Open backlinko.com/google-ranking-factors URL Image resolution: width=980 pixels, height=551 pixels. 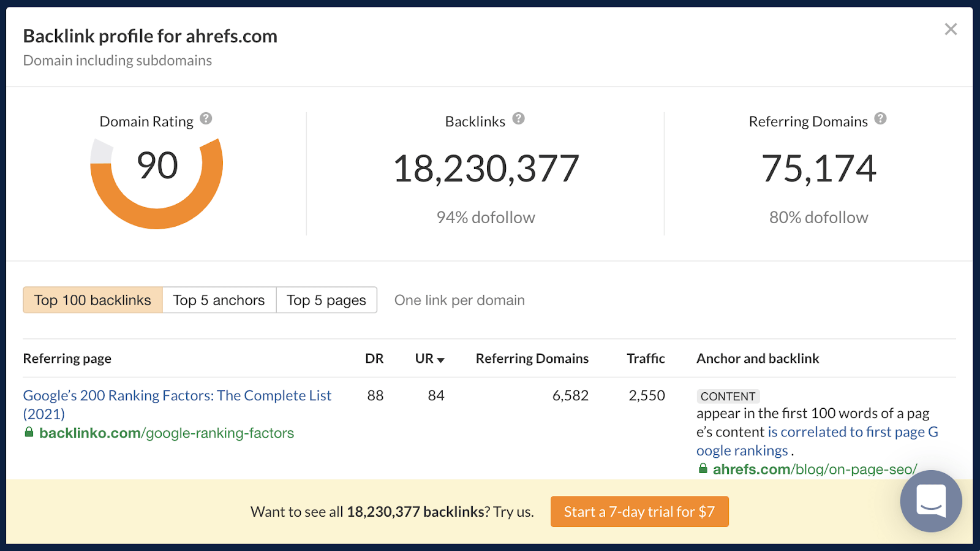(x=167, y=433)
